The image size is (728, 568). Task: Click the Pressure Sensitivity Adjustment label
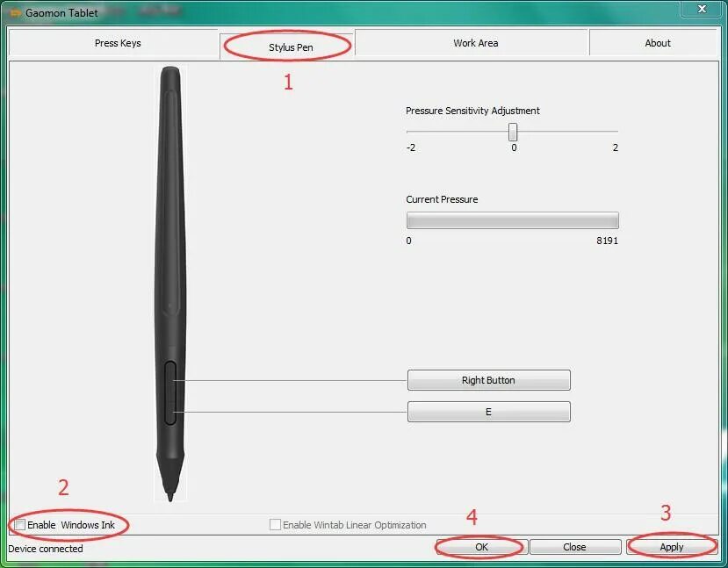472,111
